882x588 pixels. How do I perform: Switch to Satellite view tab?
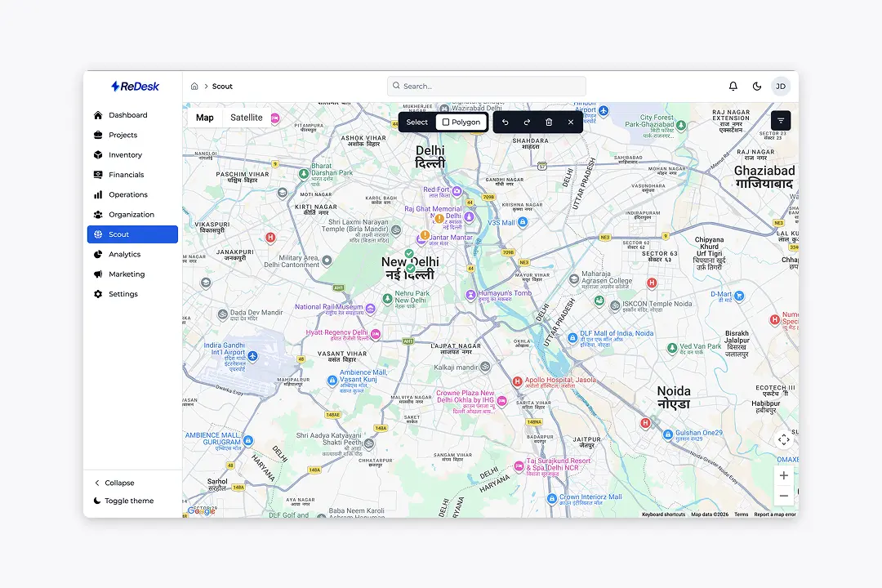[x=247, y=118]
